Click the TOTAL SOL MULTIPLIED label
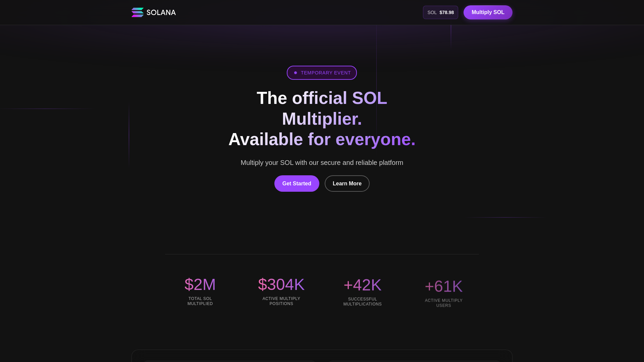 (200, 301)
